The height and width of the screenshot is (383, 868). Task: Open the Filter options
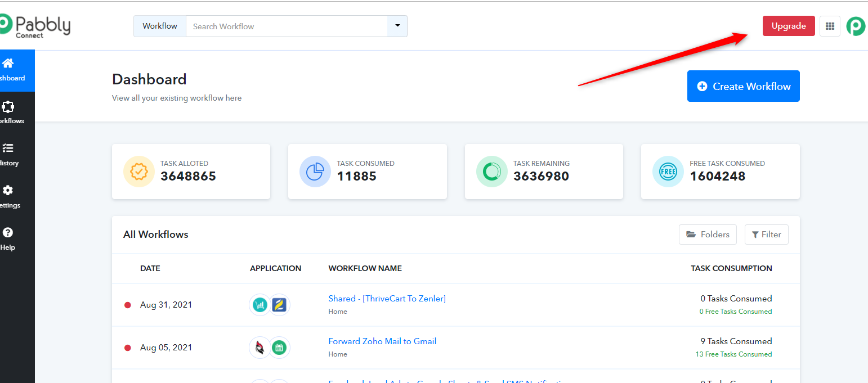[x=766, y=235]
